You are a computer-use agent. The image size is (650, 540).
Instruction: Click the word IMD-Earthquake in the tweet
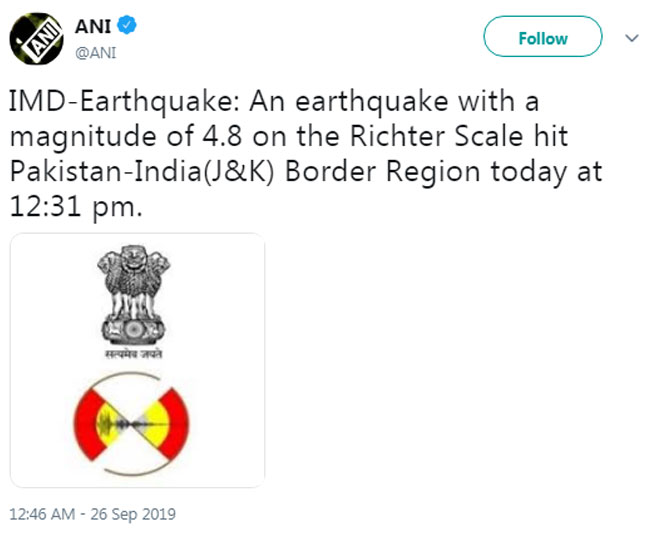pyautogui.click(x=124, y=102)
